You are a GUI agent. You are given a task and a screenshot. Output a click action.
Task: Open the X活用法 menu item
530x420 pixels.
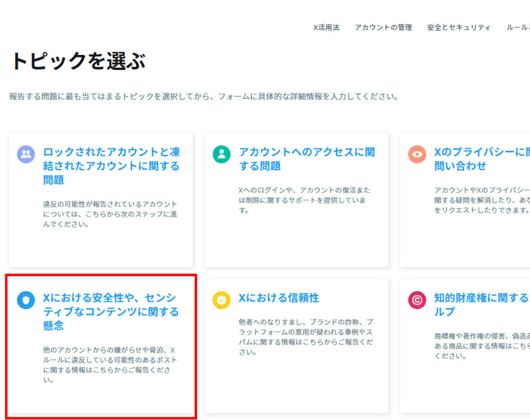point(326,27)
